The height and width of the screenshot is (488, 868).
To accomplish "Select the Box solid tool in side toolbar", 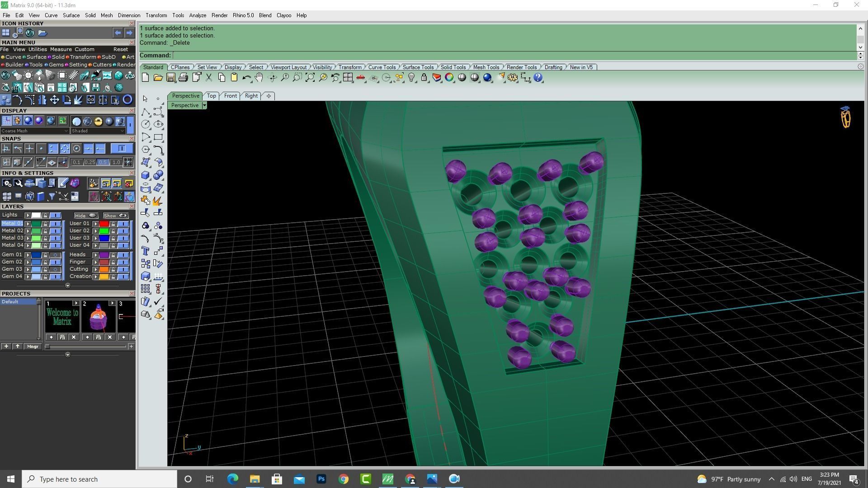I will coord(145,175).
